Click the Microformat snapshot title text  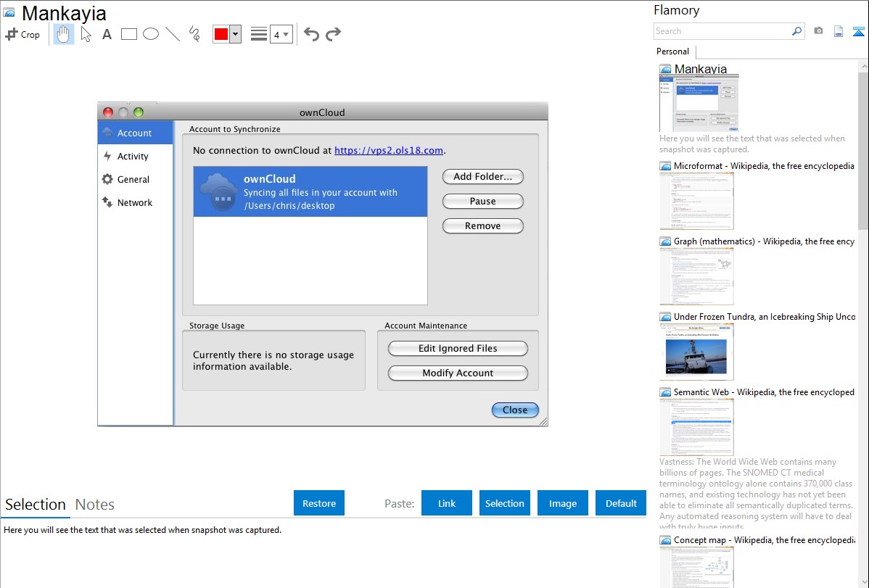(x=764, y=166)
